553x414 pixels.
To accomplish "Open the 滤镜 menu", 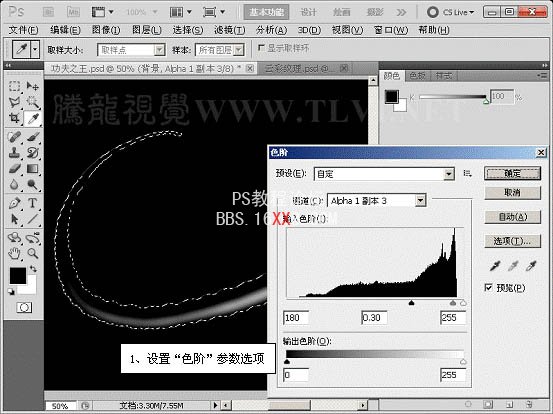I will point(230,30).
